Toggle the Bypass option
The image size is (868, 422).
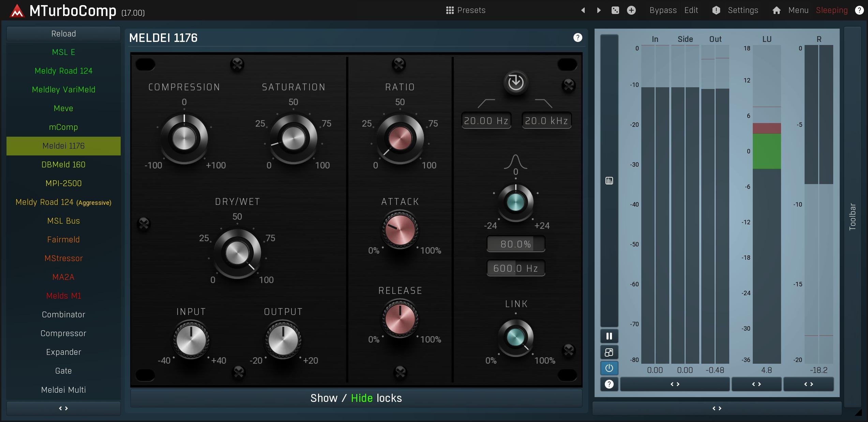tap(663, 10)
